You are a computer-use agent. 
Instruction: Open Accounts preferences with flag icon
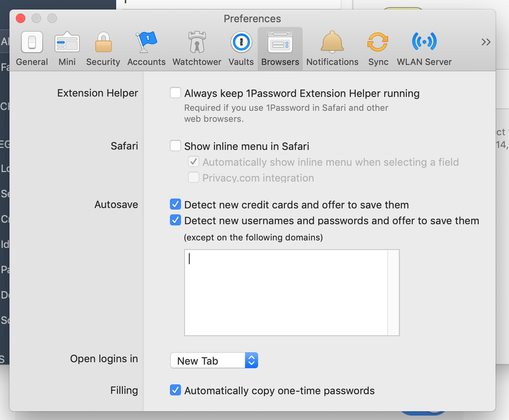click(x=146, y=49)
